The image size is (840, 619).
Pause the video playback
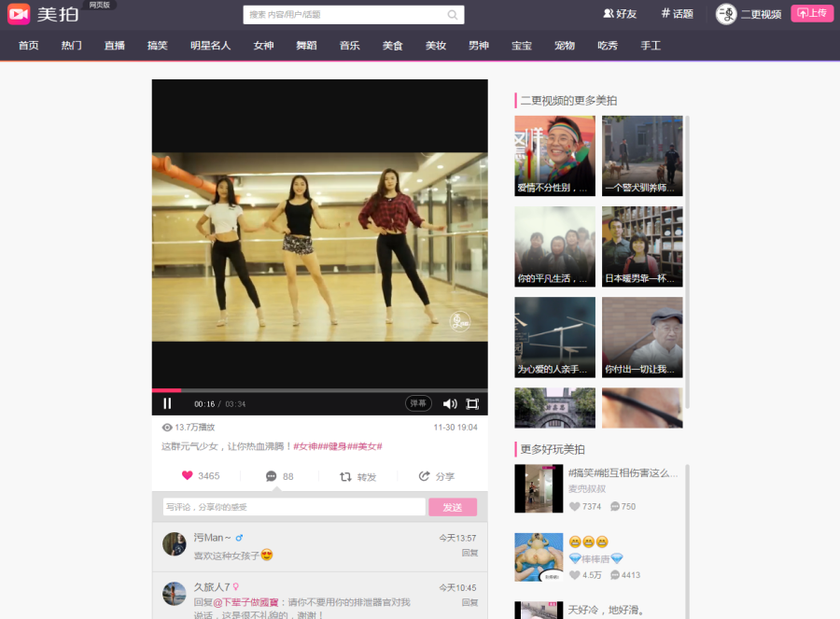(167, 403)
